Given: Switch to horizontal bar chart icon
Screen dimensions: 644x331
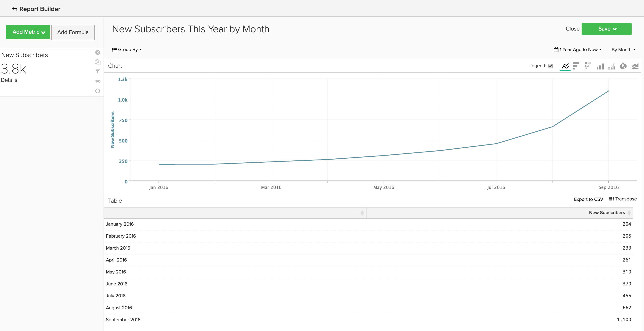Looking at the screenshot, I should pos(576,66).
